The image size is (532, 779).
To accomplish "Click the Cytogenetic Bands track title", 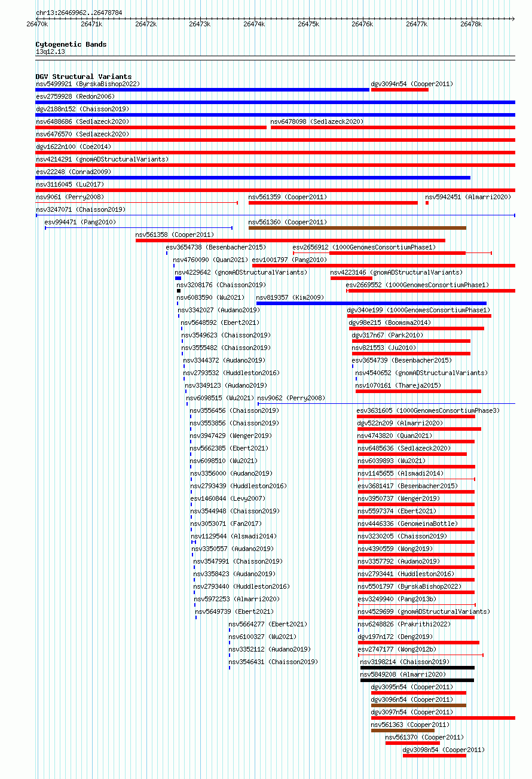I will [71, 44].
